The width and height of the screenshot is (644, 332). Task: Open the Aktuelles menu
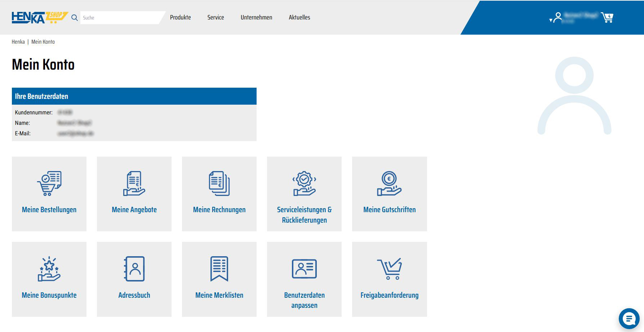(299, 17)
